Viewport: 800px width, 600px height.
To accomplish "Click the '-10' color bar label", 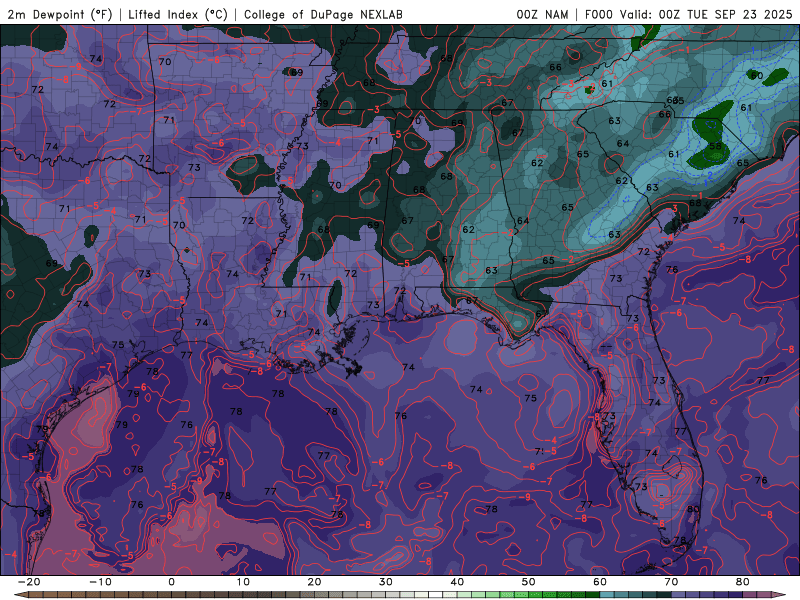I will pyautogui.click(x=100, y=582).
